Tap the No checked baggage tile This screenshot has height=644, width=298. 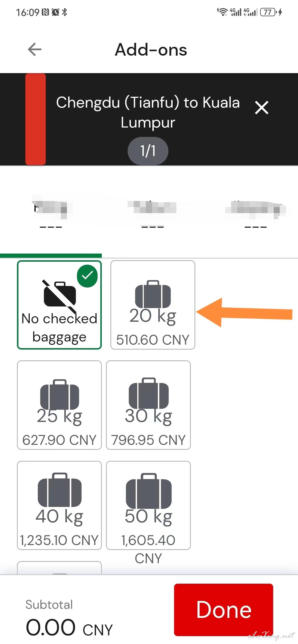pos(60,305)
